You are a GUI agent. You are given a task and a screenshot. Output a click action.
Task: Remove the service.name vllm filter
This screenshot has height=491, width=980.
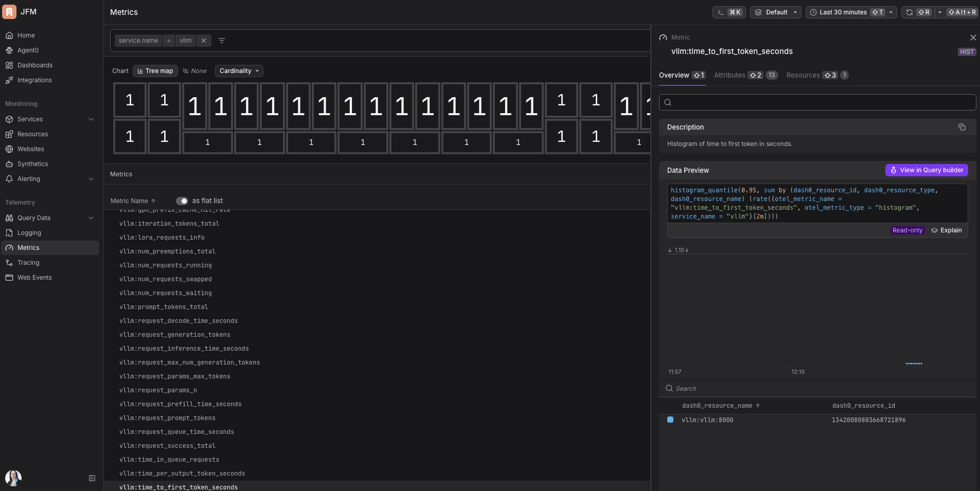[204, 41]
